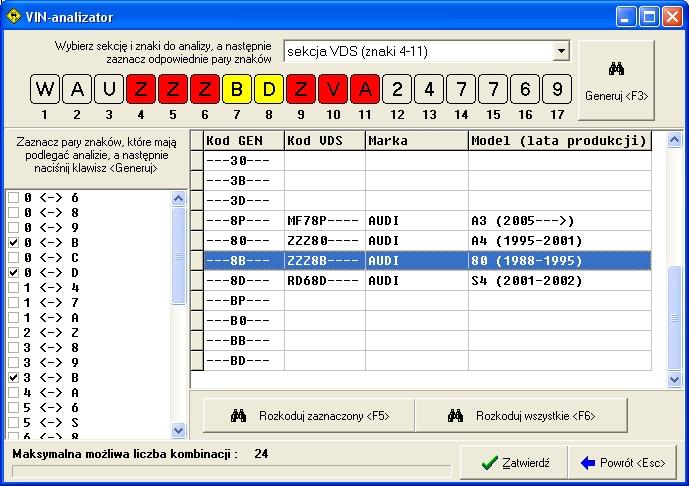Select red A character at position 11
This screenshot has height=486, width=689.
coord(365,89)
